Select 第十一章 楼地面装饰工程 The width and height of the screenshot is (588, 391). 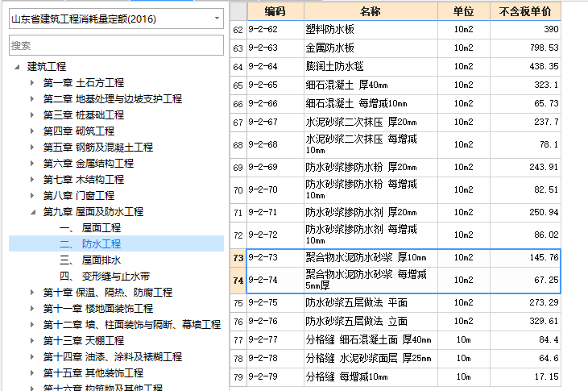tap(98, 309)
